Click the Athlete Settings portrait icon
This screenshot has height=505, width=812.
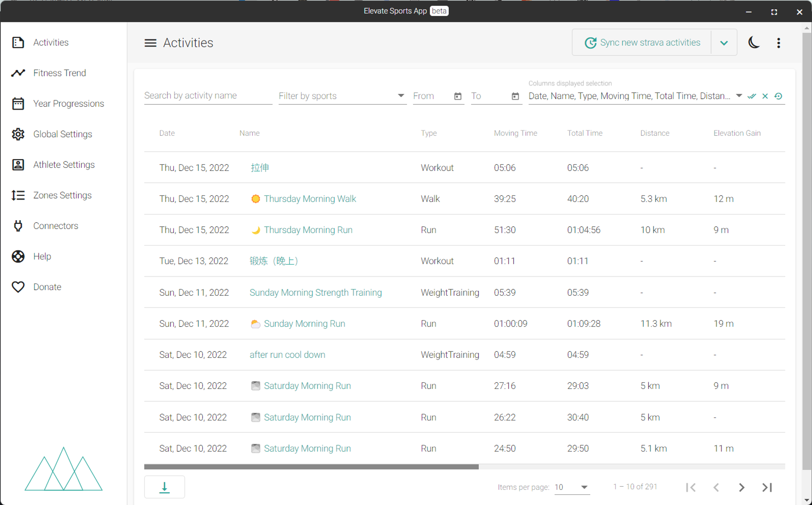click(18, 165)
